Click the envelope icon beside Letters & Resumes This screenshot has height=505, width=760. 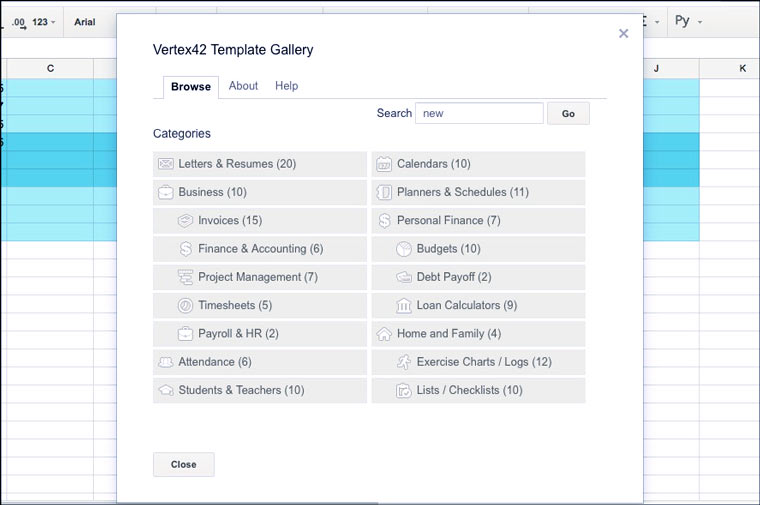point(166,164)
